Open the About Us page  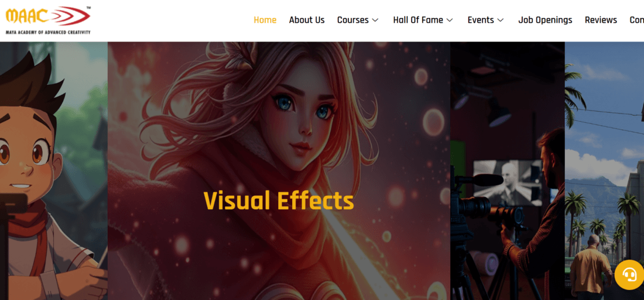306,20
